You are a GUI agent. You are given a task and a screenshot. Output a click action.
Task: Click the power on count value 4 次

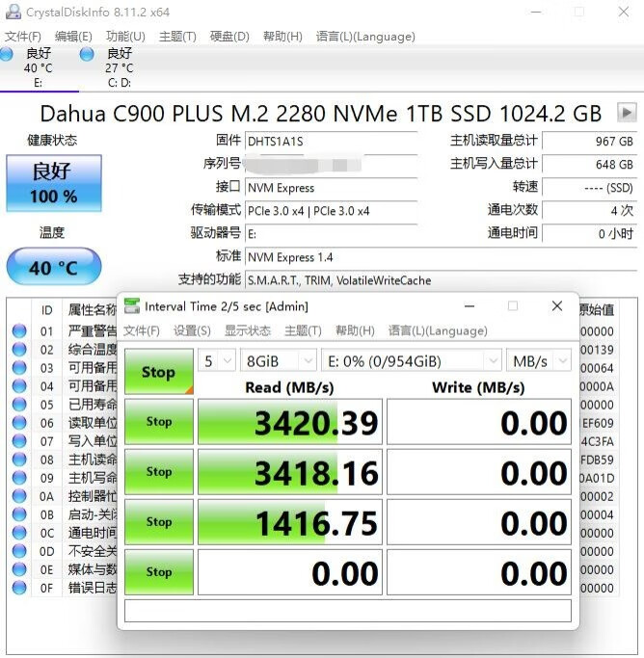590,210
